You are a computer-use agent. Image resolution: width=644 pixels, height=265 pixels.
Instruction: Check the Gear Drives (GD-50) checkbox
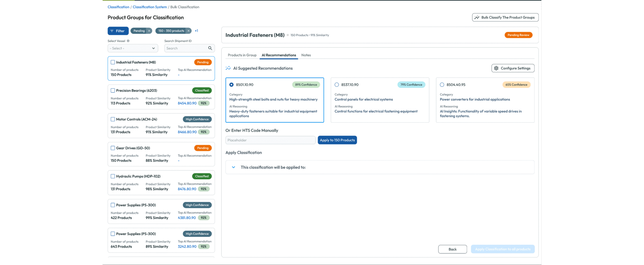click(x=113, y=148)
